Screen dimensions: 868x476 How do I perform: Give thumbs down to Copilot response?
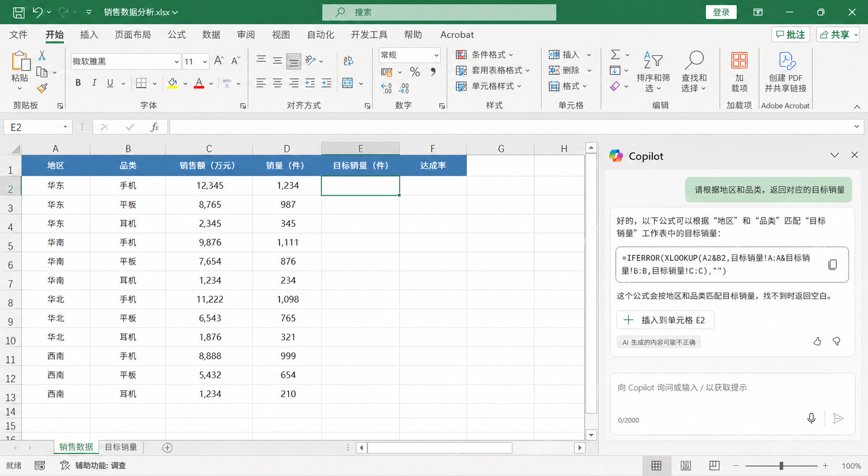(x=836, y=341)
